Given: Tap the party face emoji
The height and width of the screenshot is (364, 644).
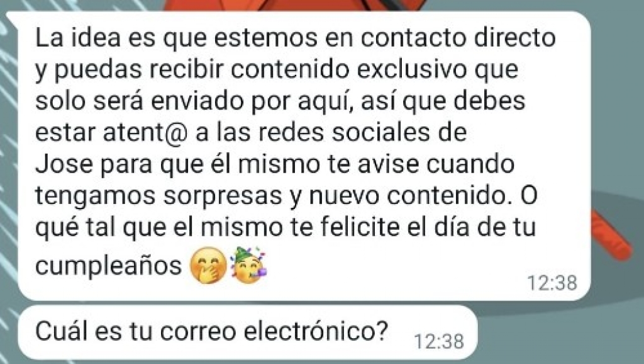Looking at the screenshot, I should point(249,265).
